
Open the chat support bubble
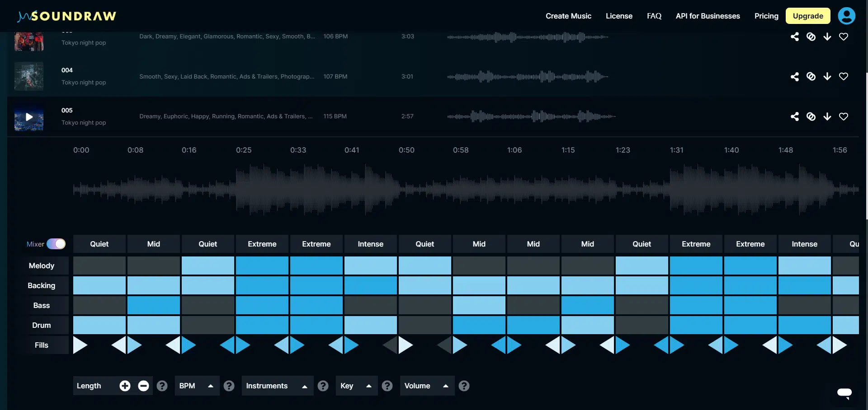point(845,393)
